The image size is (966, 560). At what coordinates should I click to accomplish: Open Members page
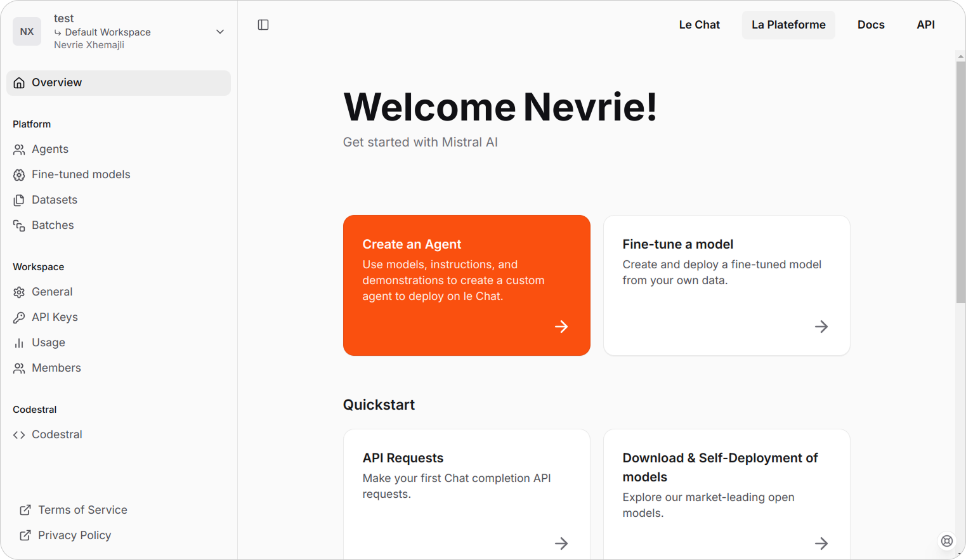119,368
